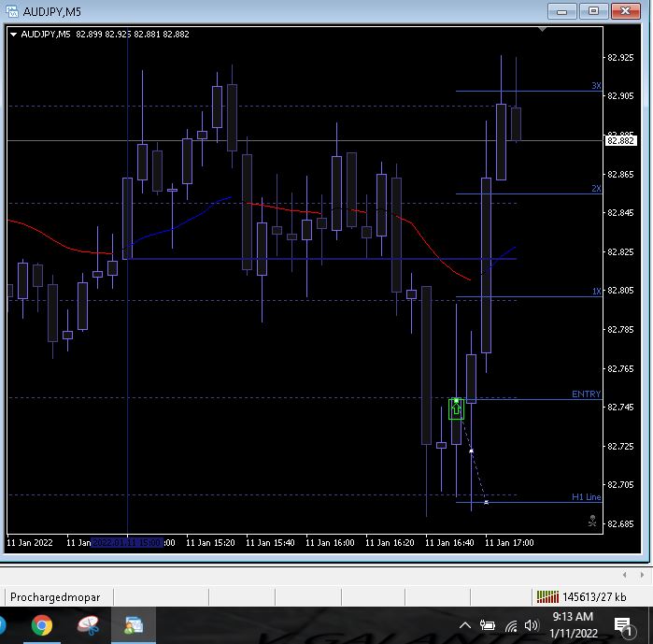The width and height of the screenshot is (653, 644).
Task: Click the left scroll arrow below chart
Action: [x=624, y=575]
